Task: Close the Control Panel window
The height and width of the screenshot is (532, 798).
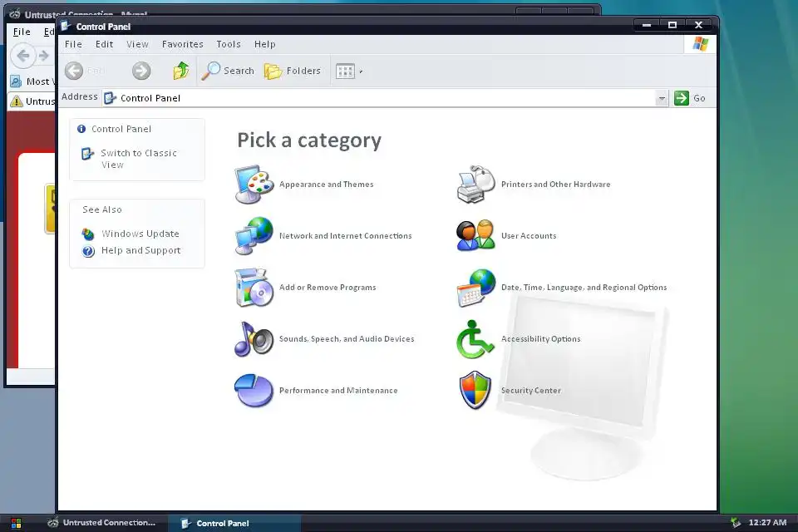Action: coord(699,25)
